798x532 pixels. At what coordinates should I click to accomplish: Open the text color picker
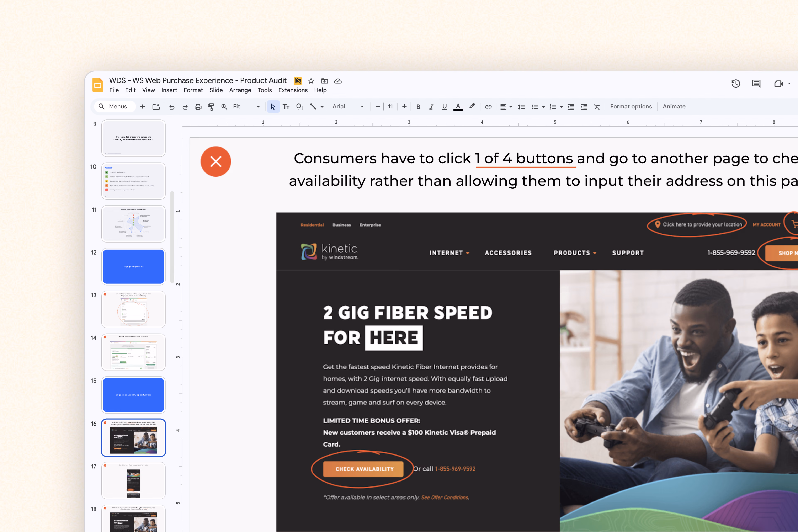(458, 107)
